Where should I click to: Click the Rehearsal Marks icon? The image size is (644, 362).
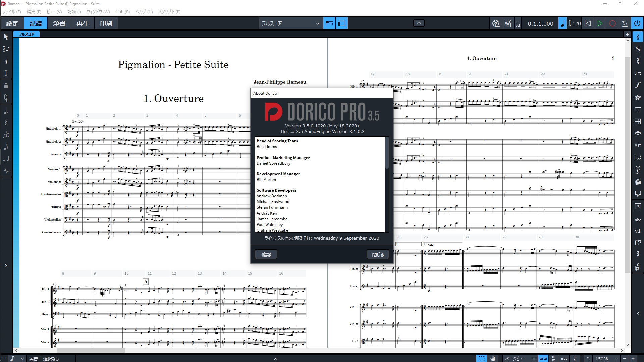coord(638,206)
